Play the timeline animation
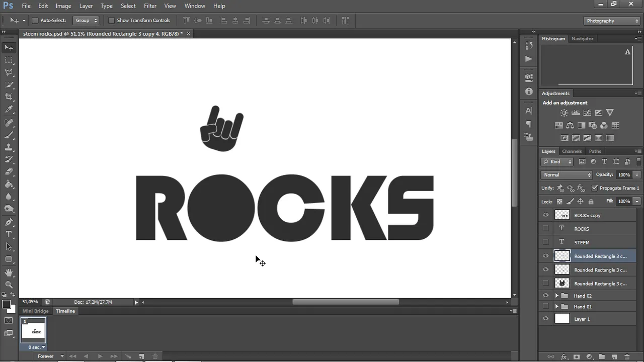The image size is (644, 362). [100, 356]
